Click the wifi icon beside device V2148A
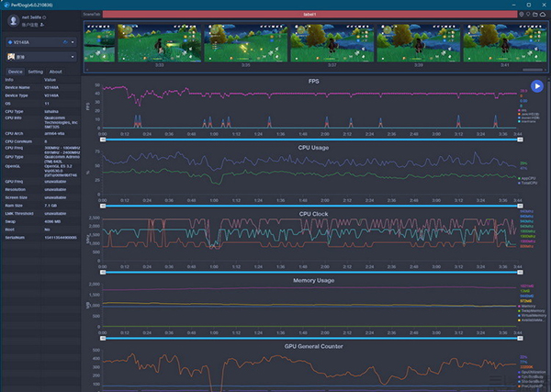This screenshot has height=392, width=551. pos(63,41)
